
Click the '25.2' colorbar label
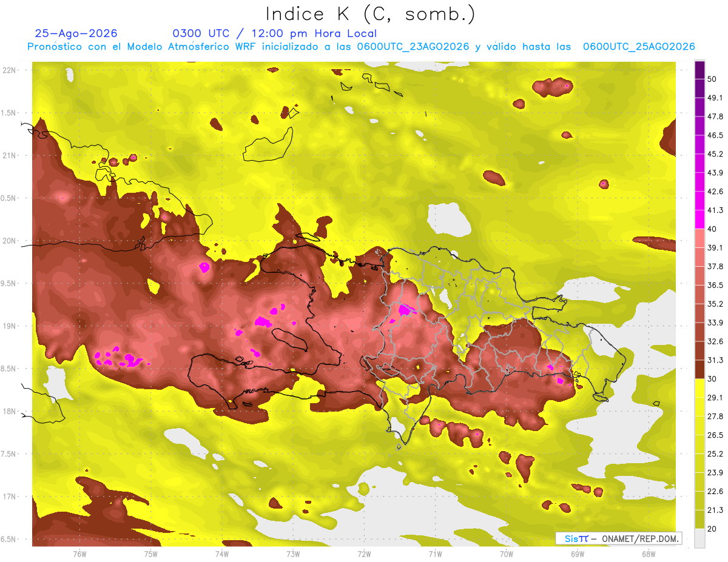tap(715, 454)
